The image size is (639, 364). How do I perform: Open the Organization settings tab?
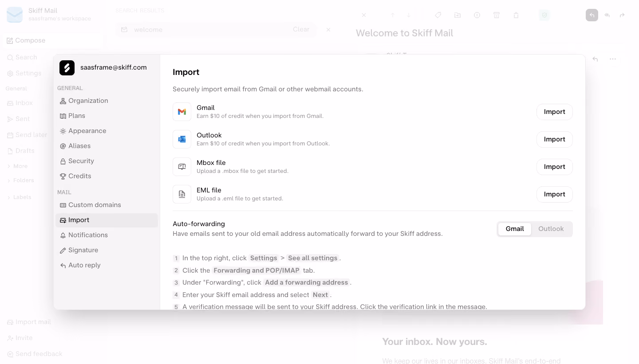point(107,101)
